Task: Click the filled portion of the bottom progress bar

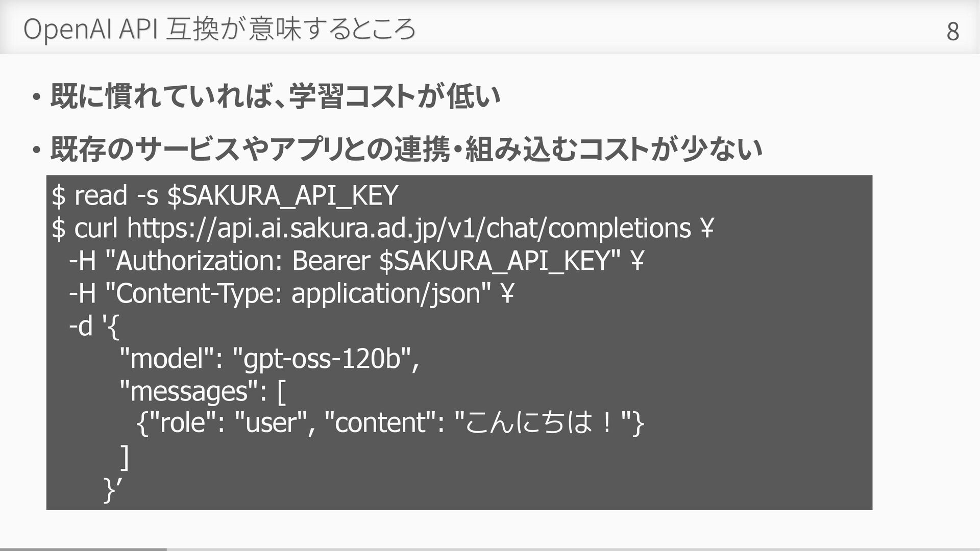Action: tap(83, 549)
